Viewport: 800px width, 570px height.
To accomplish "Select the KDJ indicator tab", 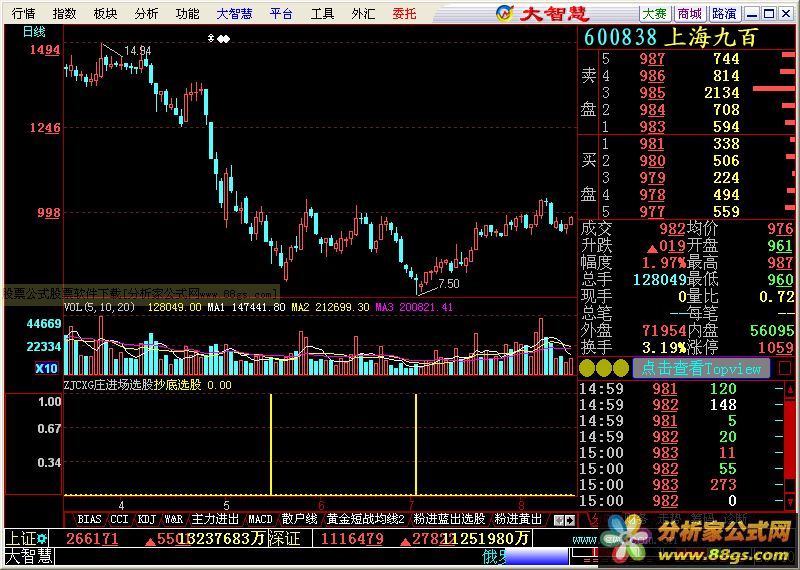I will tap(146, 519).
